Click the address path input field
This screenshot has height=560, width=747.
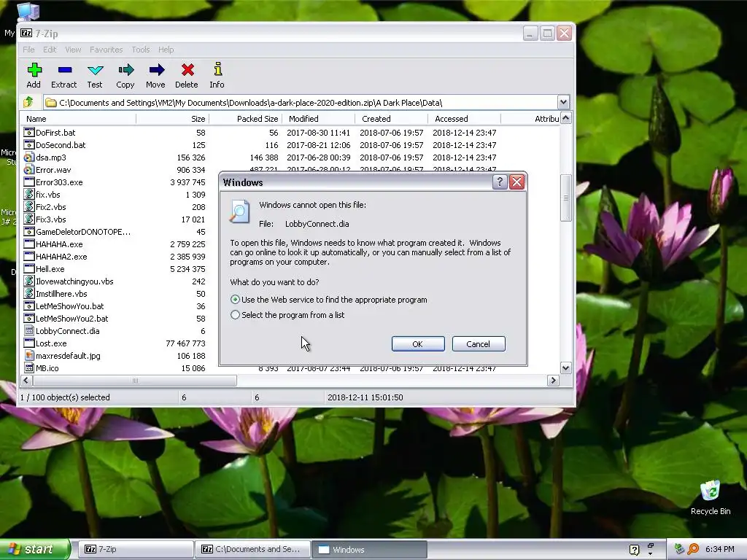301,102
